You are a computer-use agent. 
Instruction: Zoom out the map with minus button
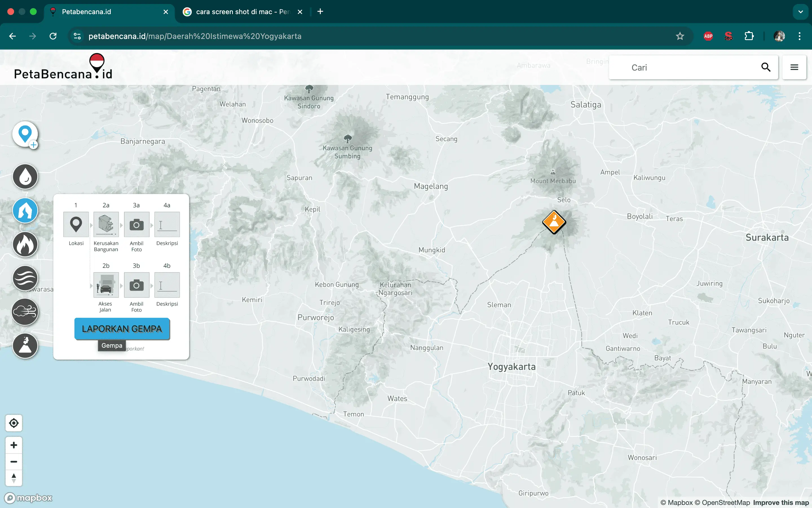coord(14,462)
